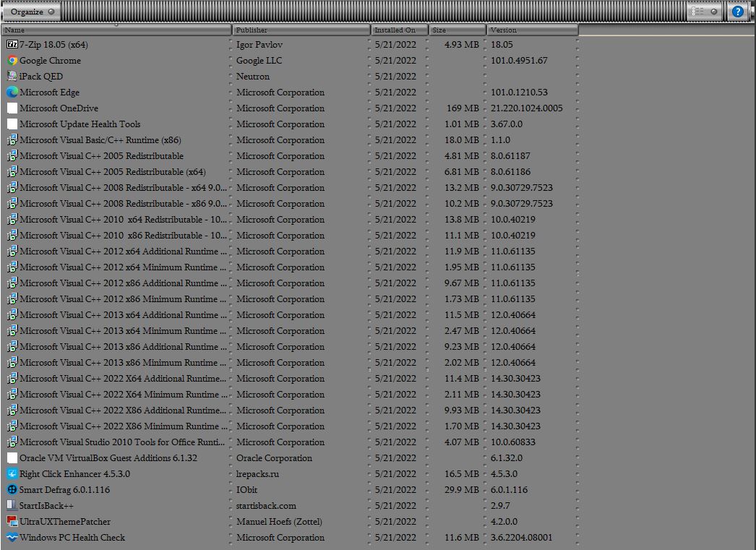Click the Visual C++ 2005 Redistributable (x64) icon
Screen dimensions: 756x550
pyautogui.click(x=12, y=171)
